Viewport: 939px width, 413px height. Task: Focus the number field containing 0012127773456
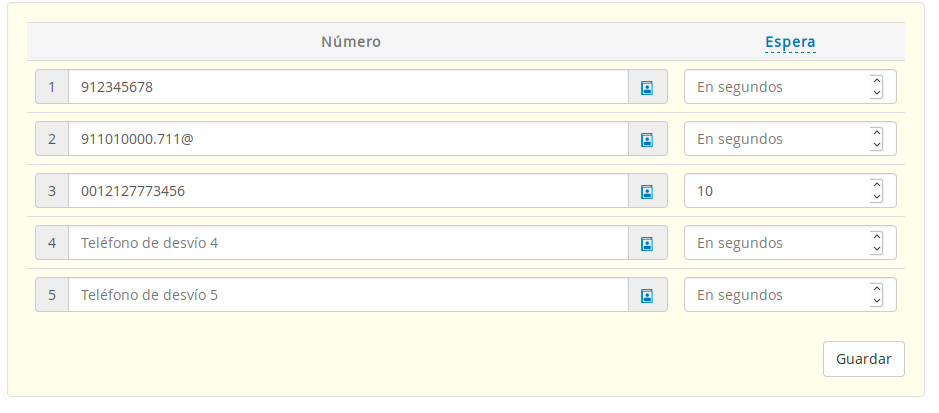(347, 191)
